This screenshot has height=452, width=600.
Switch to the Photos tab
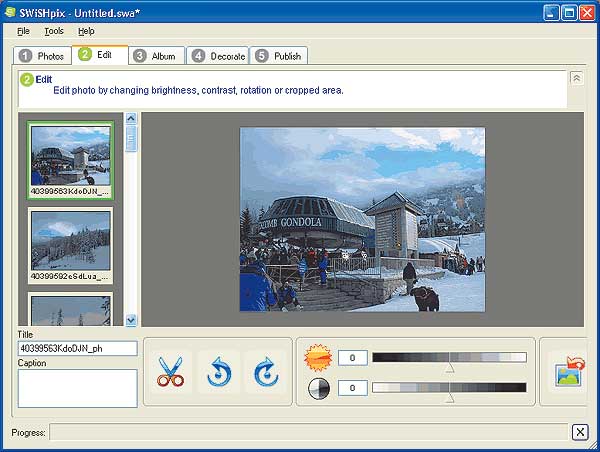click(42, 56)
